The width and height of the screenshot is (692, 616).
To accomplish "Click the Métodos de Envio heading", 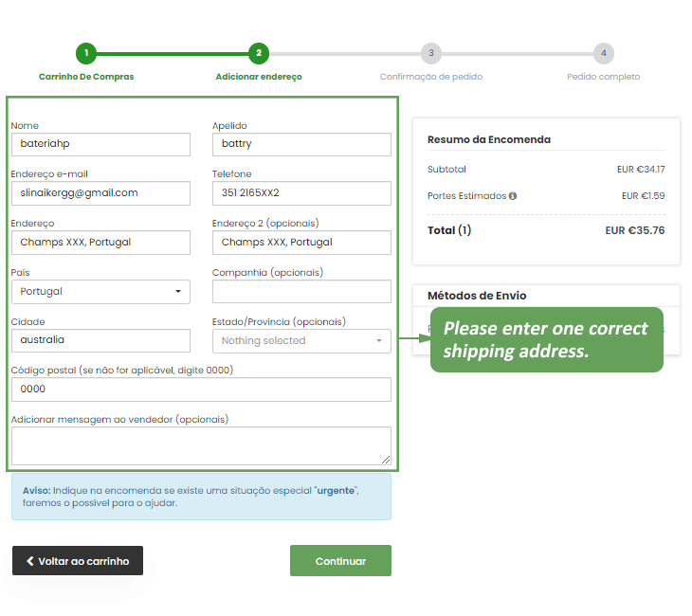I will 477,296.
